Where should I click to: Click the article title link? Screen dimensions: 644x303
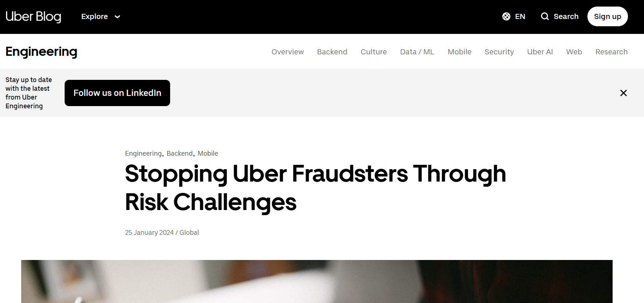[x=315, y=188]
